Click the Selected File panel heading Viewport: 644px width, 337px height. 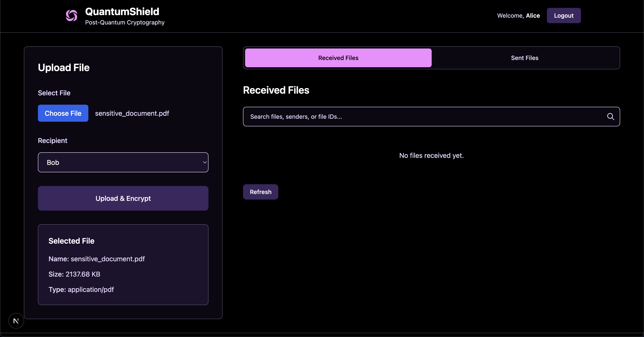click(71, 241)
